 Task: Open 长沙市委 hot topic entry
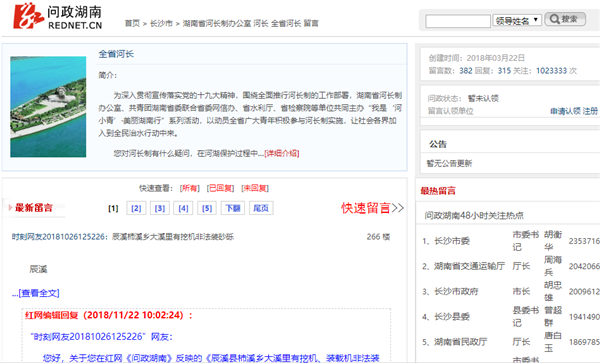click(x=452, y=241)
